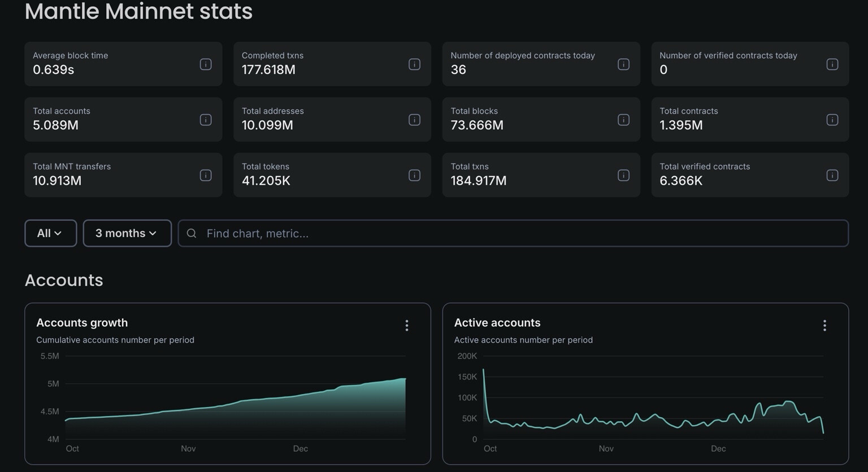Click the info icon on Total verified contracts
The height and width of the screenshot is (472, 868).
pos(832,175)
